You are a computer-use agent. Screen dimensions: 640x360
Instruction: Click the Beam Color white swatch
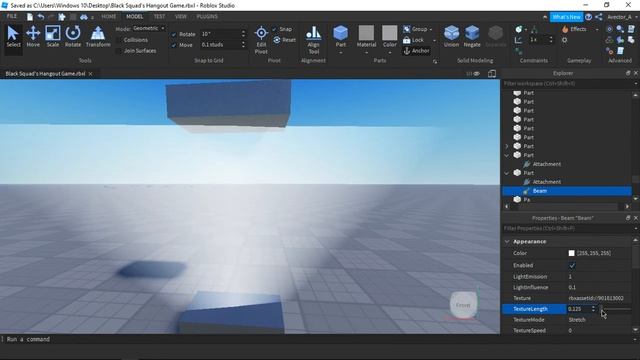[571, 253]
